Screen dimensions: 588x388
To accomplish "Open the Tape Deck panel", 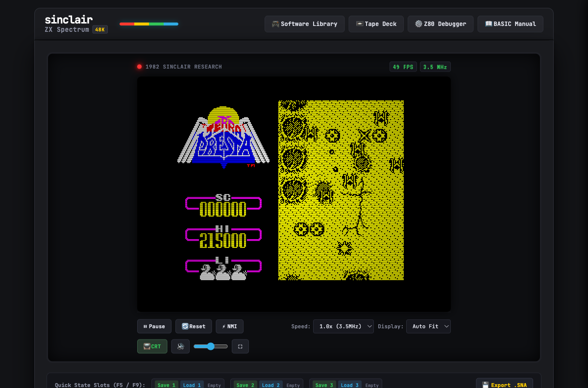I will click(376, 24).
